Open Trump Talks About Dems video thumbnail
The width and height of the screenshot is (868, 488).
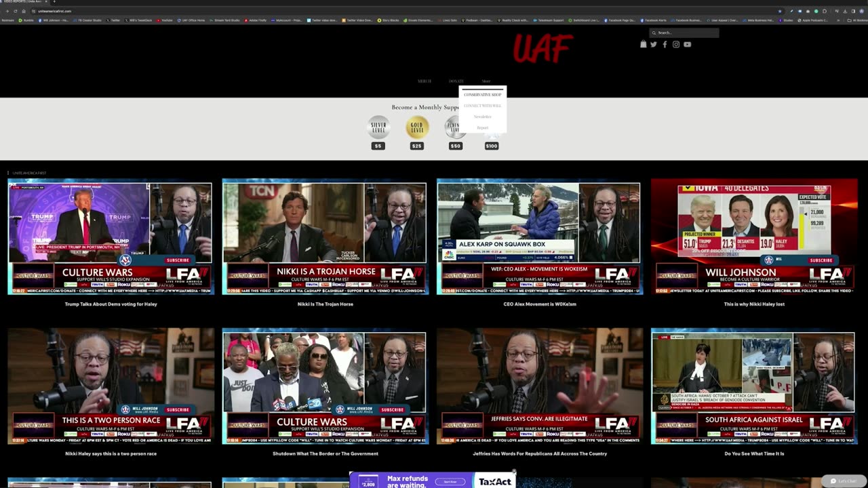pyautogui.click(x=111, y=237)
